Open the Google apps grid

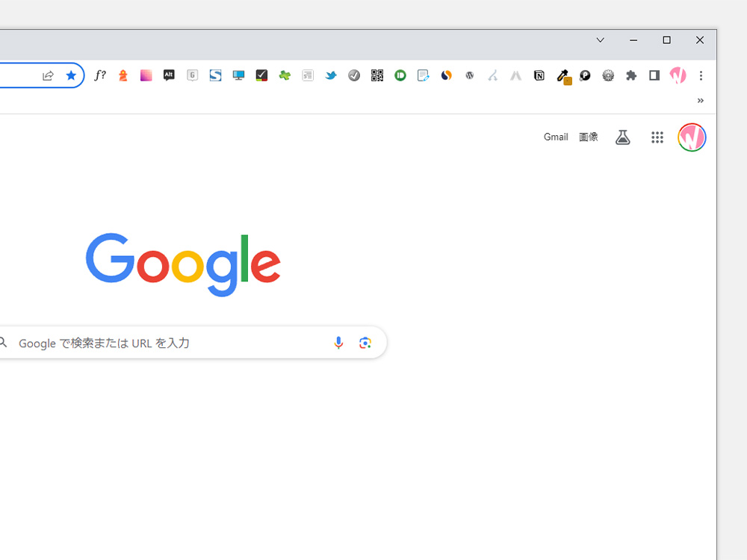pyautogui.click(x=657, y=137)
